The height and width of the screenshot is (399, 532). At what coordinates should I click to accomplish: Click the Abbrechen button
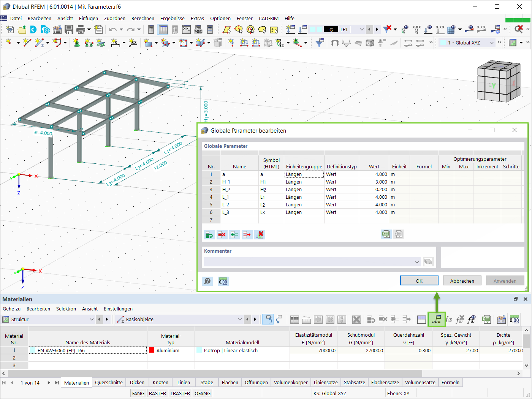pyautogui.click(x=462, y=281)
